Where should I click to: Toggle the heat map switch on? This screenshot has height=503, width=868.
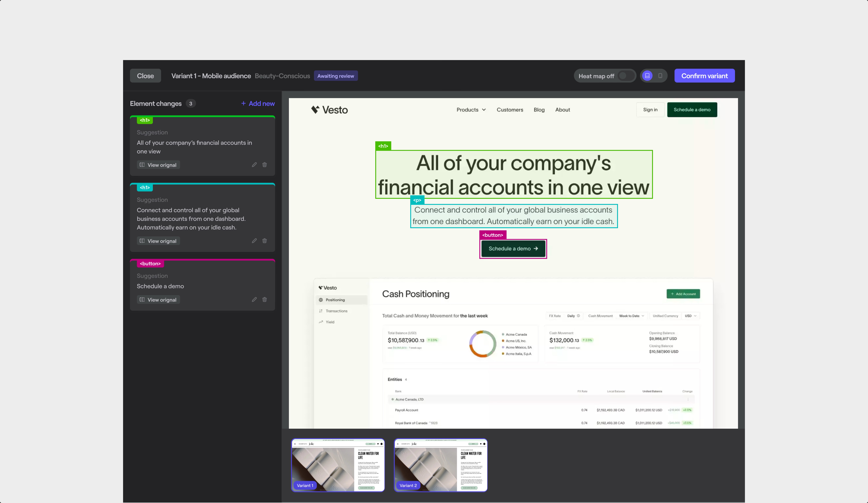click(x=626, y=76)
